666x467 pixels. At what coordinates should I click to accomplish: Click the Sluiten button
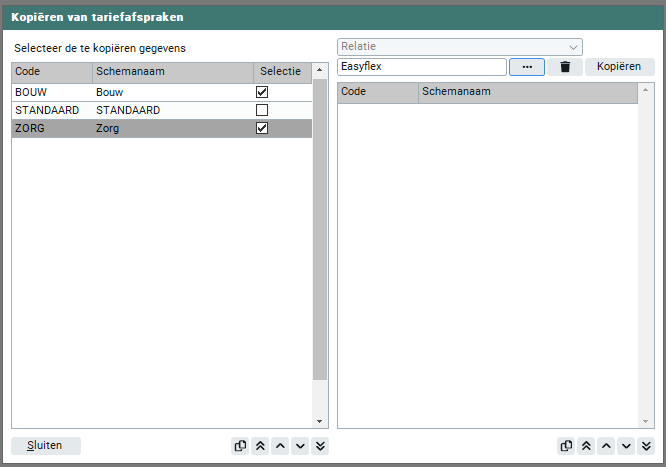[x=46, y=446]
